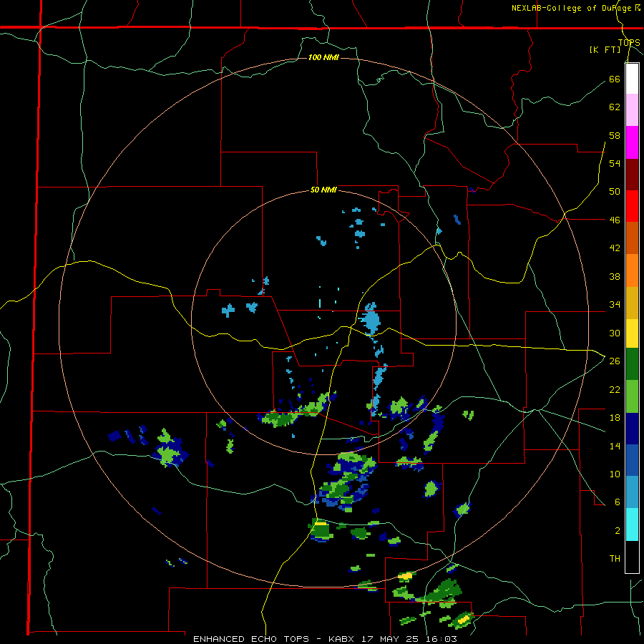Select the dark green legend swatch
The image size is (644, 644).
tap(632, 364)
